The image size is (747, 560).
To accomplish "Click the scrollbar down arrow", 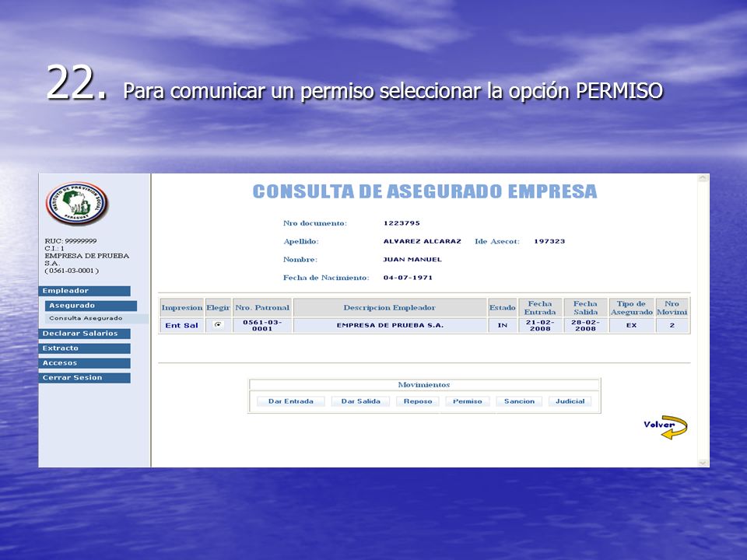I will tap(703, 463).
